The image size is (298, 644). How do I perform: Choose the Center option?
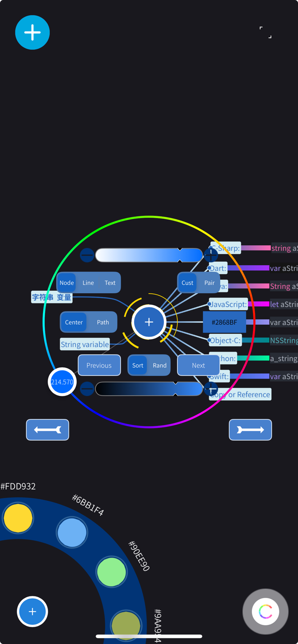[74, 322]
